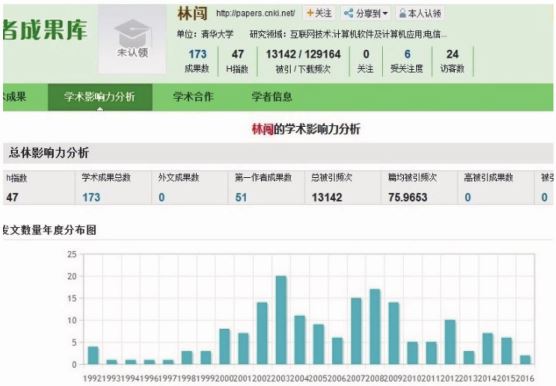
Task: Open the papers.cnki.net link
Action: point(255,13)
